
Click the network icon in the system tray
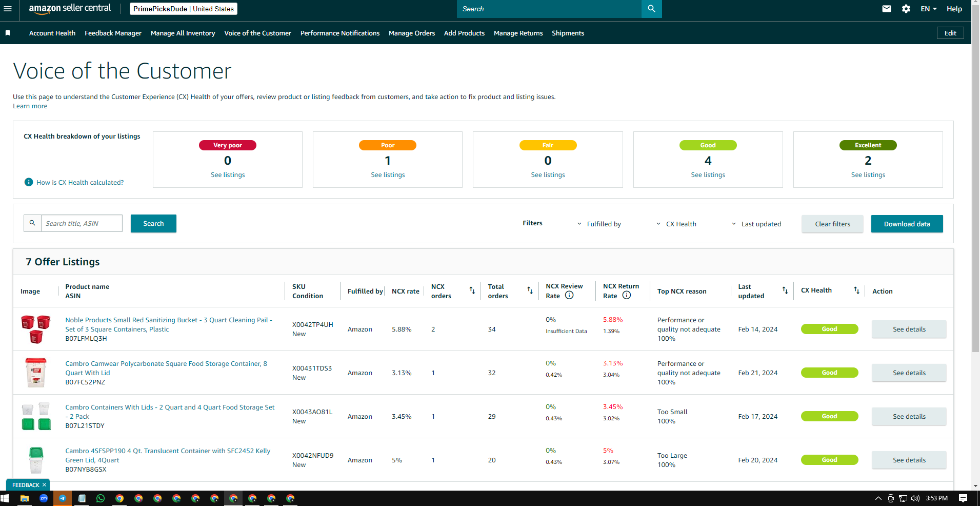903,498
